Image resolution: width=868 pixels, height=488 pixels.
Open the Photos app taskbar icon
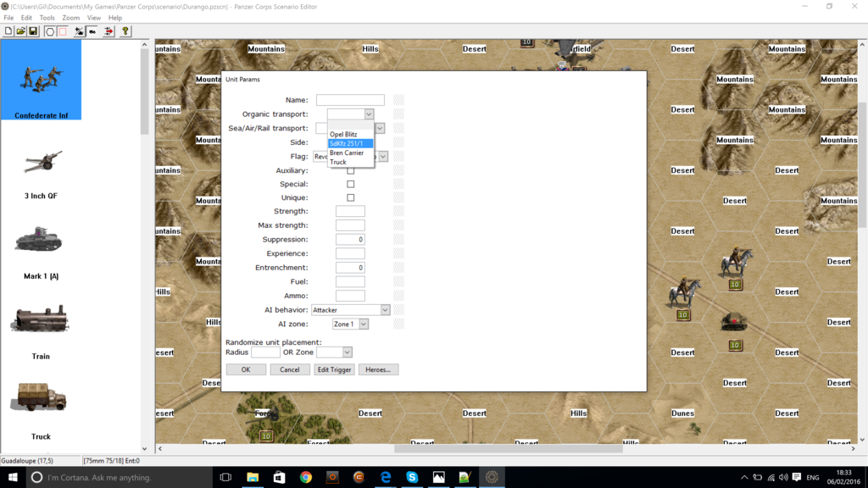(x=438, y=477)
